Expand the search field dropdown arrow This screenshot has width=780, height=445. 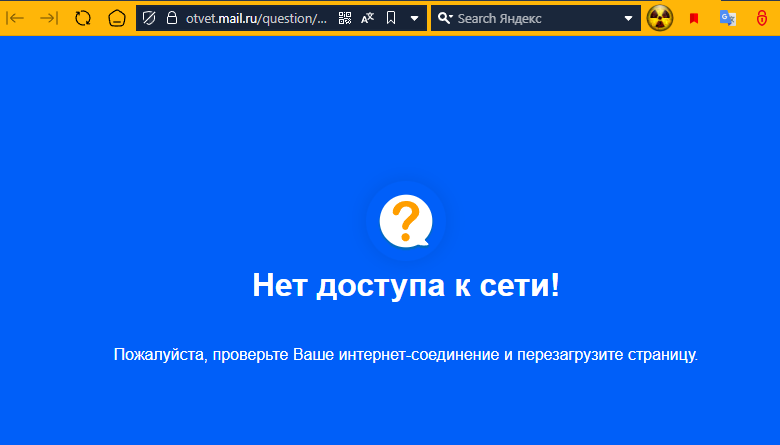click(628, 18)
